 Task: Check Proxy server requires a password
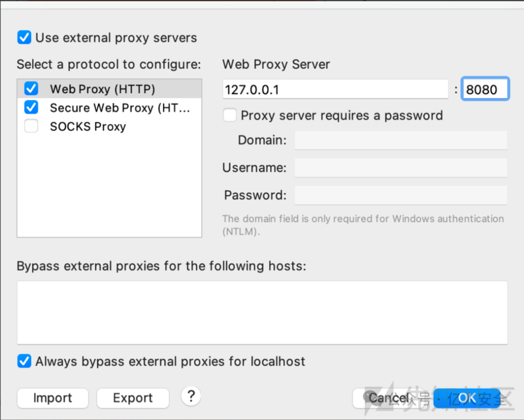coord(229,115)
